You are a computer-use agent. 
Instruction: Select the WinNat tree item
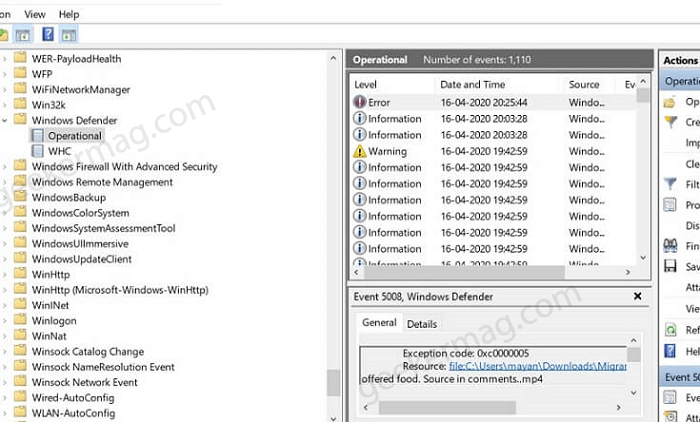pos(49,336)
